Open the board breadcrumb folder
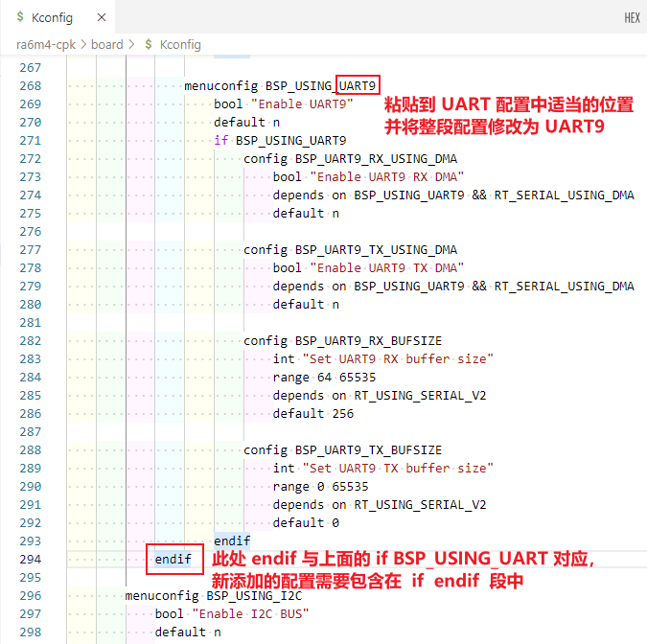Screen dimensions: 647x644 (106, 44)
